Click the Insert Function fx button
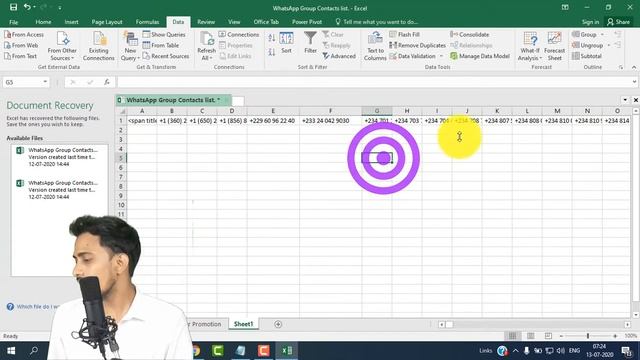 tap(107, 82)
